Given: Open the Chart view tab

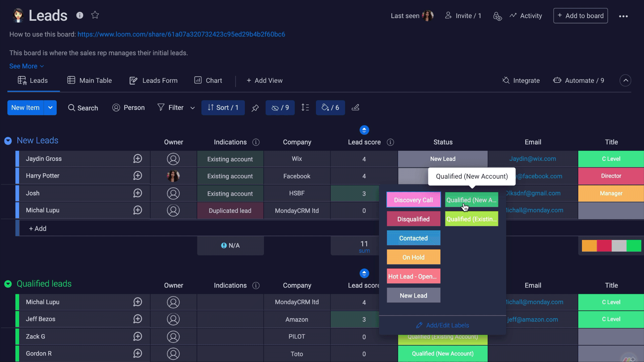Looking at the screenshot, I should (x=208, y=80).
